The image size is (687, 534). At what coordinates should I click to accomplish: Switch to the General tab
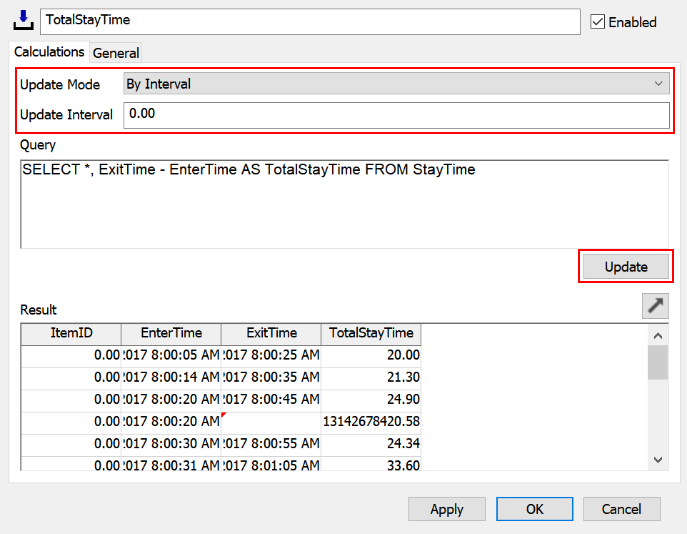[116, 53]
